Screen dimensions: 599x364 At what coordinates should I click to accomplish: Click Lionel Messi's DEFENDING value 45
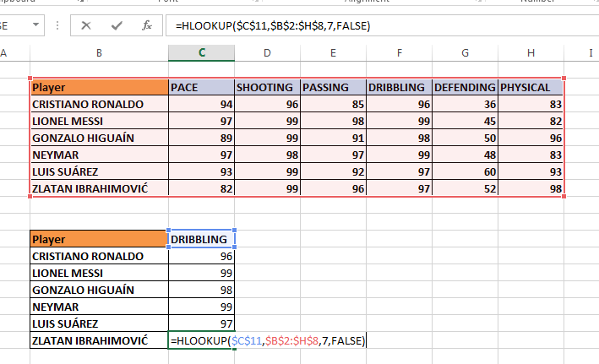coord(465,121)
